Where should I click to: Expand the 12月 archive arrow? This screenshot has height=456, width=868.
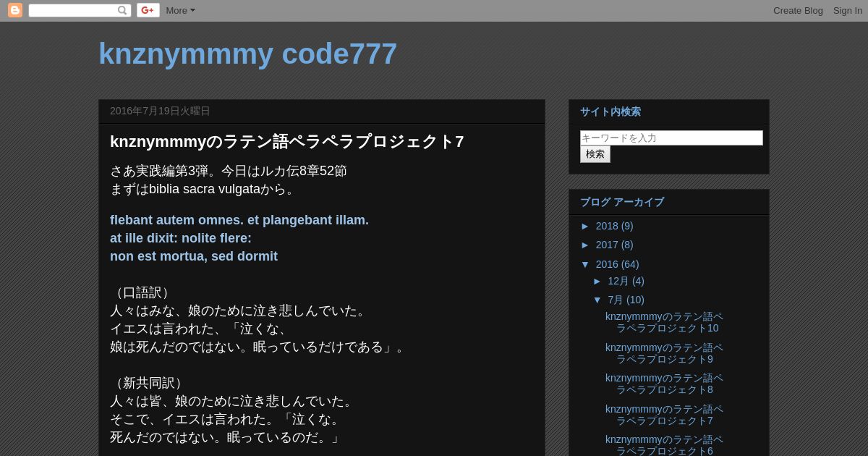pyautogui.click(x=597, y=281)
